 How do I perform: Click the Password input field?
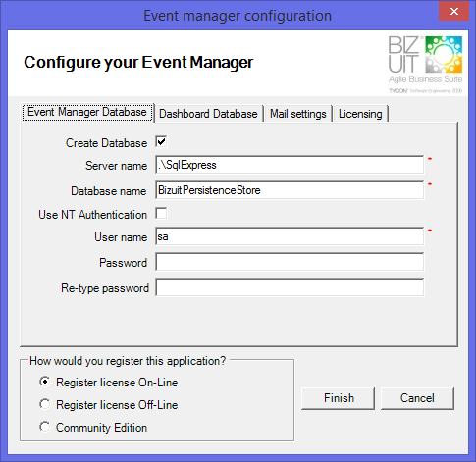point(290,262)
